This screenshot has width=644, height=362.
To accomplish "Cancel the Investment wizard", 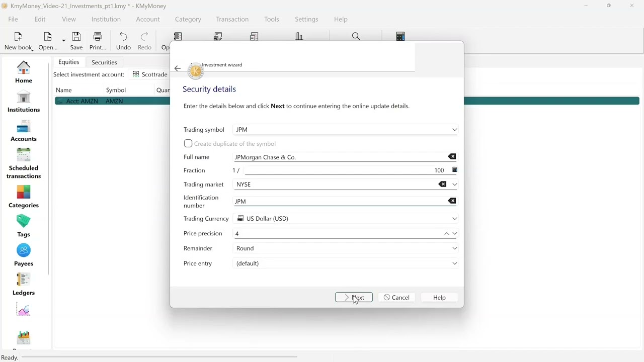I will [396, 298].
